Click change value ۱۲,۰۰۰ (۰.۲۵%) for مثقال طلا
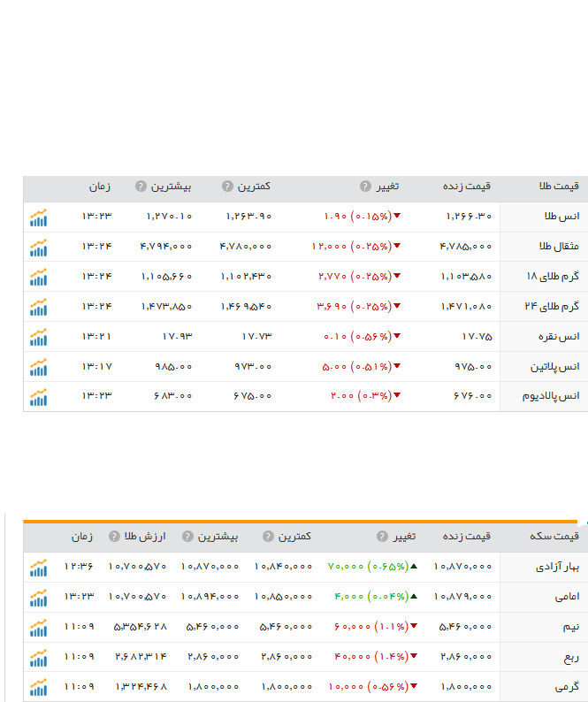The image size is (588, 702). point(356,247)
